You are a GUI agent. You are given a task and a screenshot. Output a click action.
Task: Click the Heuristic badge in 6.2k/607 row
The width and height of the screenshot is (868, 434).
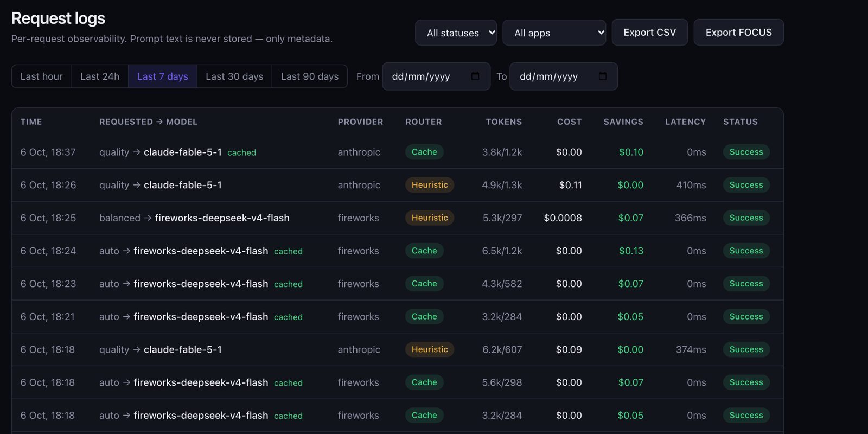[x=430, y=350]
